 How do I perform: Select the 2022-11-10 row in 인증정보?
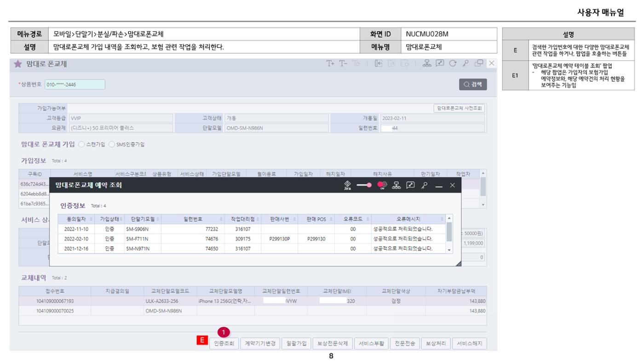coord(252,229)
